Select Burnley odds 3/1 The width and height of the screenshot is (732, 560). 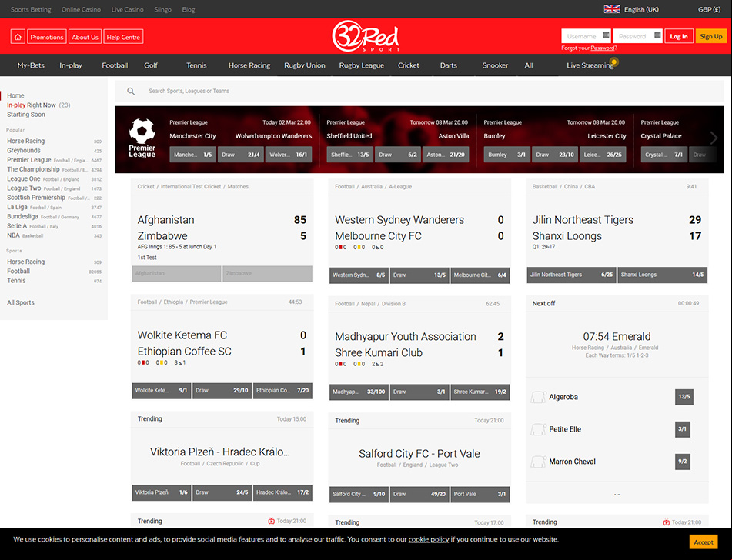click(x=507, y=155)
